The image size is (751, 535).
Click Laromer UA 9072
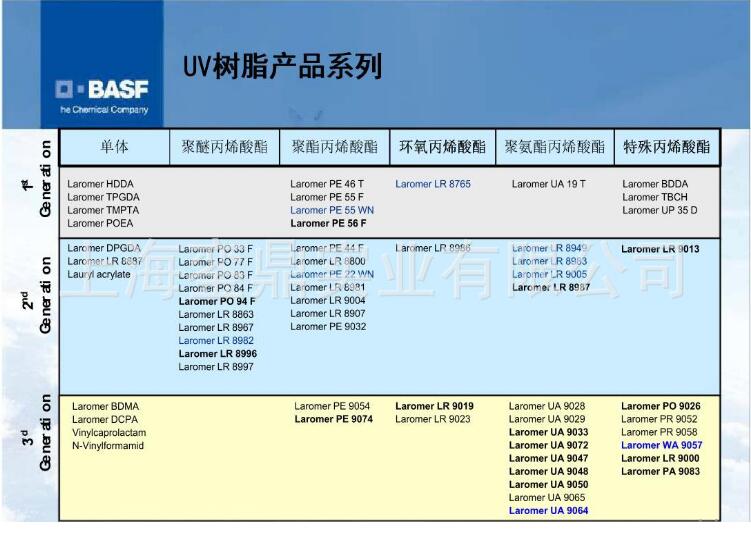(549, 445)
